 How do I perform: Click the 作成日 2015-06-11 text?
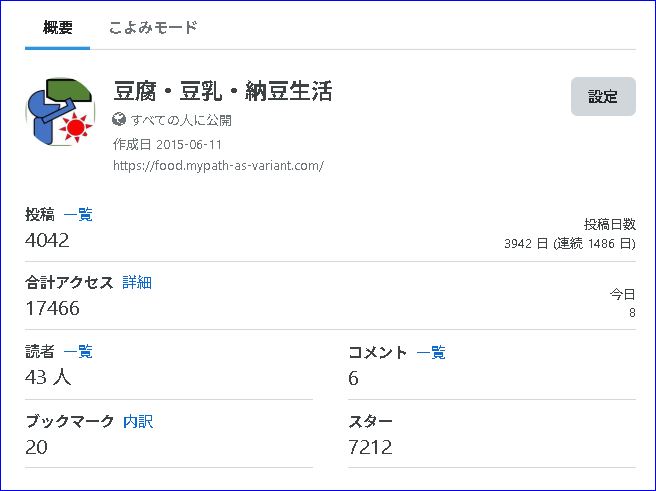(167, 145)
